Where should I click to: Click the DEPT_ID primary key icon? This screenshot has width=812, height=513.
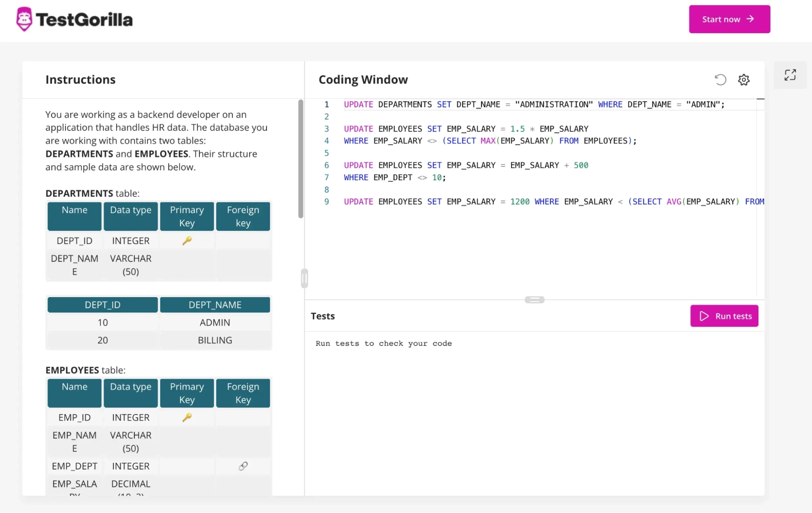pos(187,241)
